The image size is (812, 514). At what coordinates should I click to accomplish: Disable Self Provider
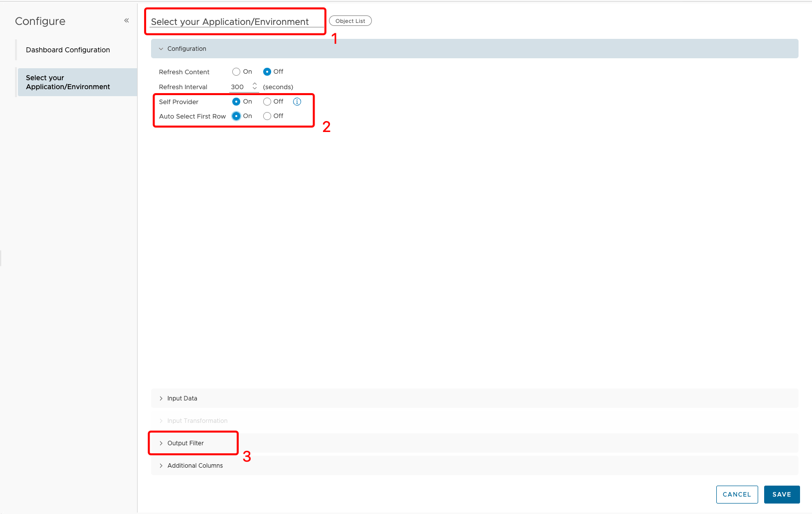267,101
